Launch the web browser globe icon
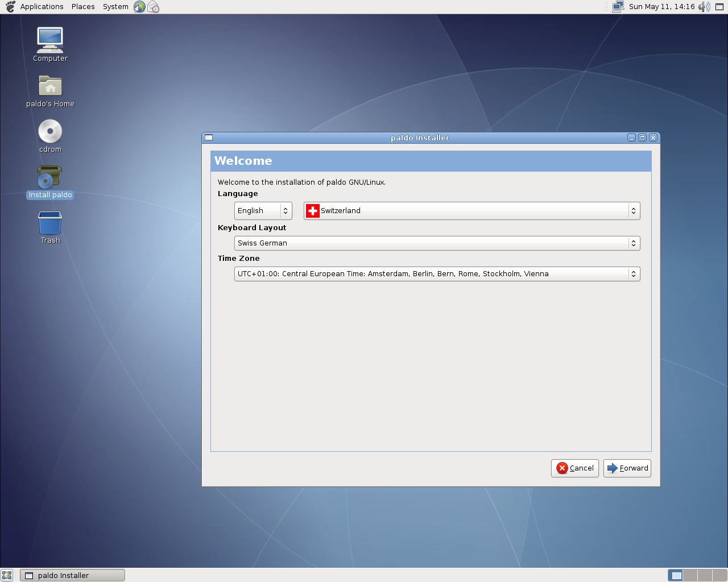 [x=139, y=7]
